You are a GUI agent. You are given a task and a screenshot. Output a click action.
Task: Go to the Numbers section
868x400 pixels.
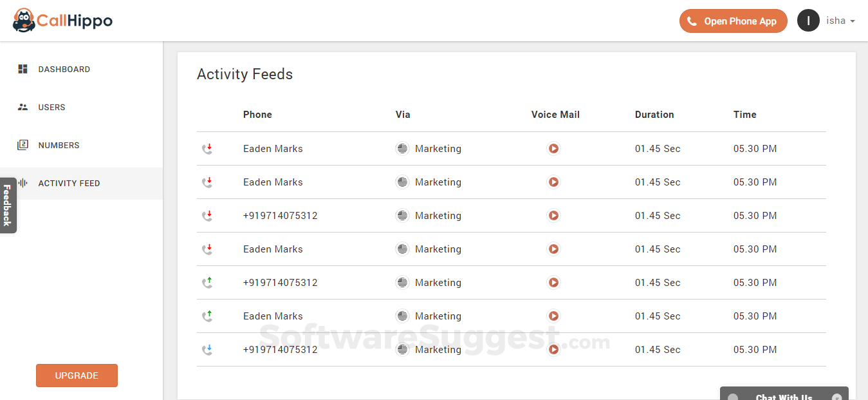coord(59,146)
